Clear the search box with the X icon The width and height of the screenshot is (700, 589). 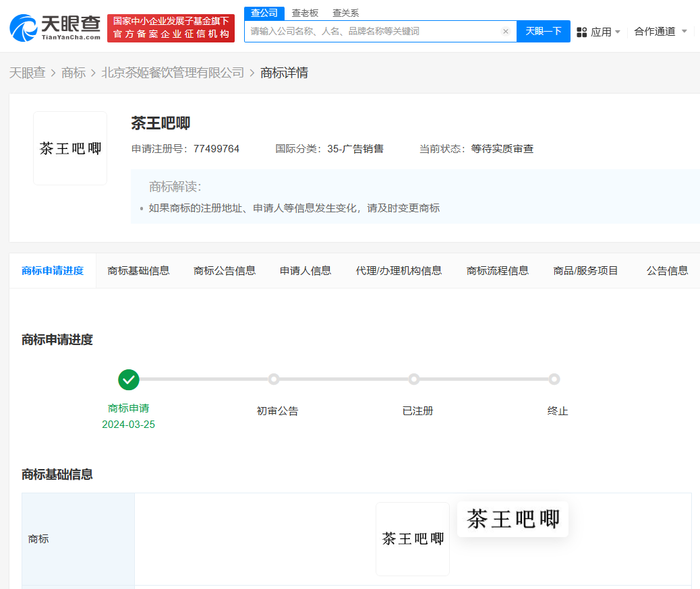pyautogui.click(x=505, y=31)
